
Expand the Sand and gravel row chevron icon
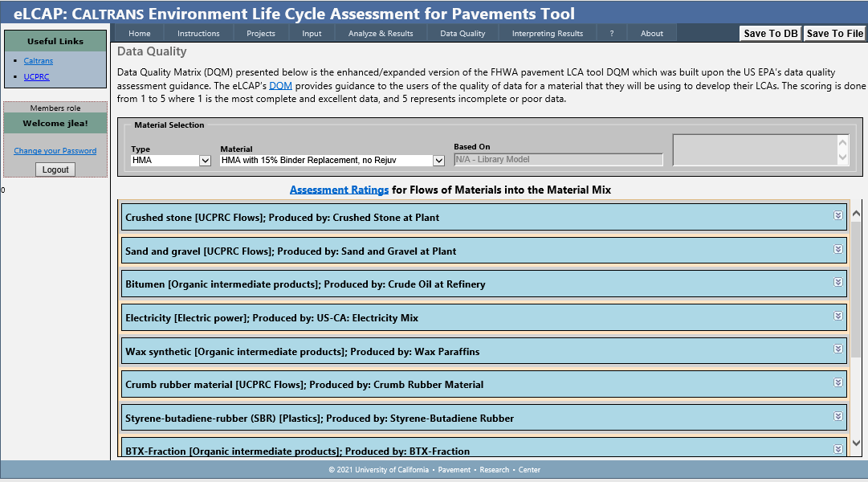click(x=837, y=249)
